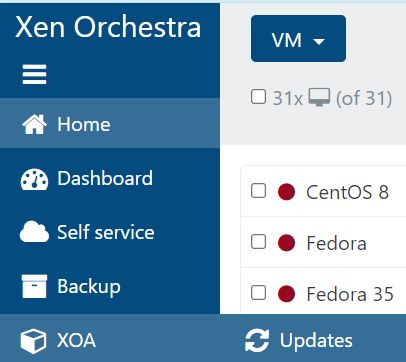Open the Self service menu entry
406x362 pixels.
pyautogui.click(x=106, y=232)
